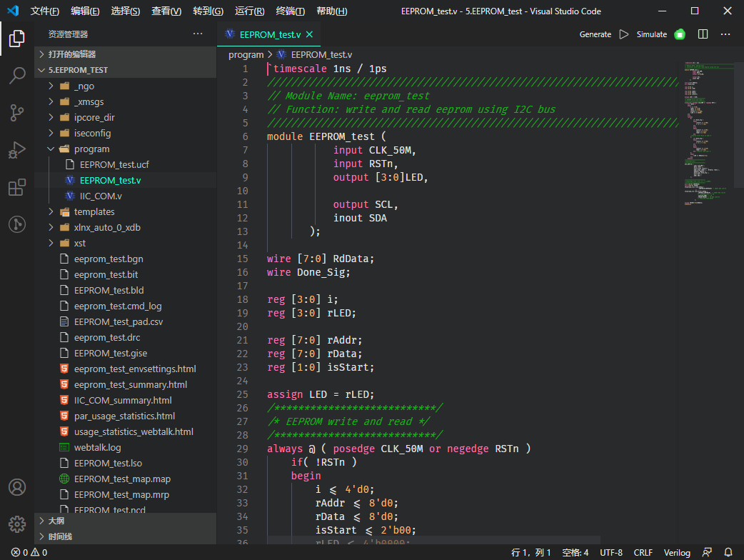Click the clock-style activity bar icon
This screenshot has height=560, width=744.
coord(17,224)
